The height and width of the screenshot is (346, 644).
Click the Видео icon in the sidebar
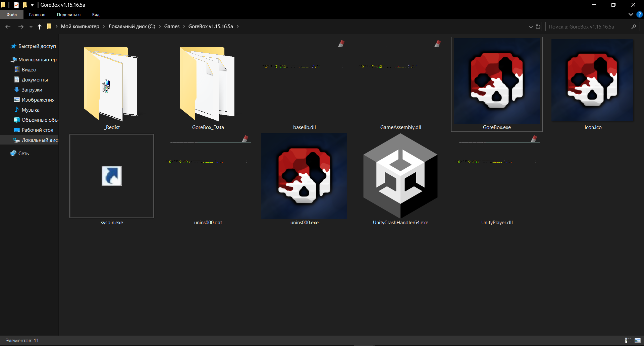point(17,69)
